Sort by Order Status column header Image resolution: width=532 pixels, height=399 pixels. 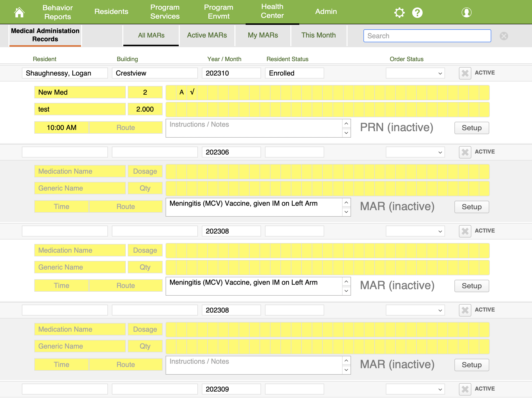tap(407, 59)
